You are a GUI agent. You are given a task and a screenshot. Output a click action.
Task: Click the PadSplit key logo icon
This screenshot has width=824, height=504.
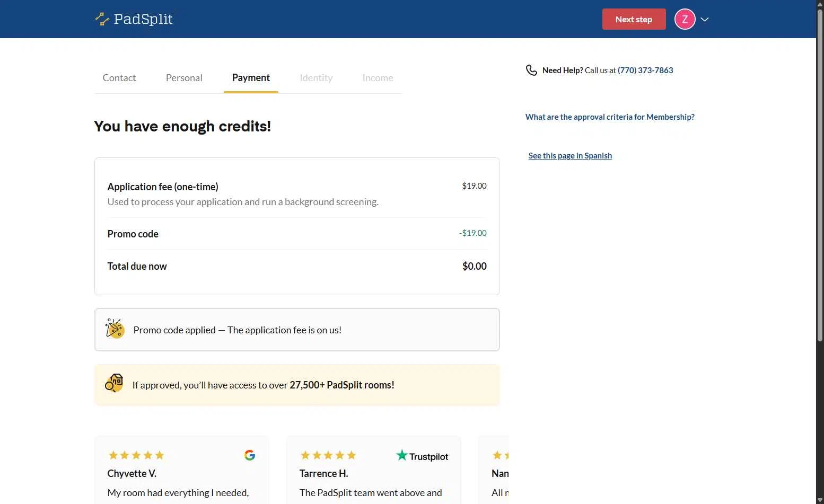coord(102,19)
